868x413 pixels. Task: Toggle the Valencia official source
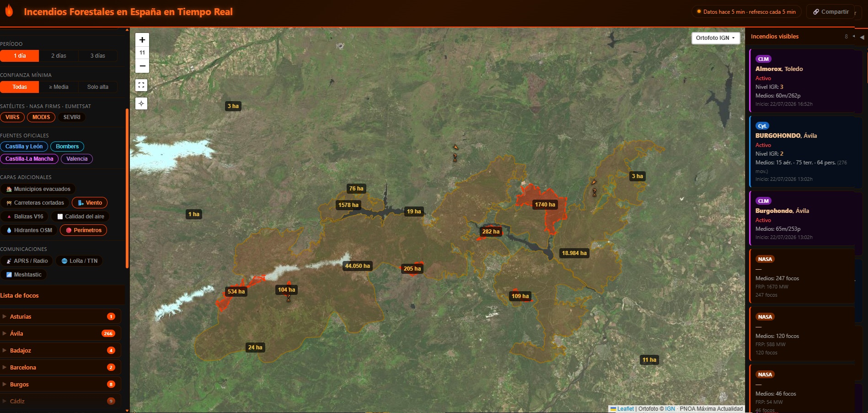pyautogui.click(x=77, y=159)
